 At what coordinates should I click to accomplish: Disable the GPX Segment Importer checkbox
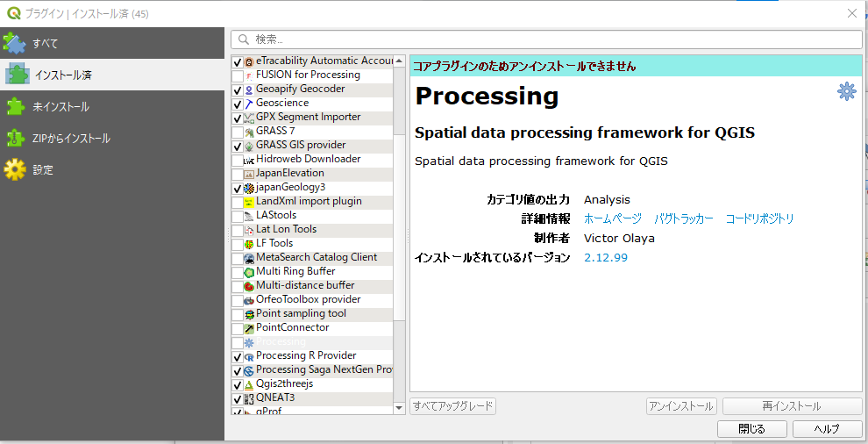(238, 118)
